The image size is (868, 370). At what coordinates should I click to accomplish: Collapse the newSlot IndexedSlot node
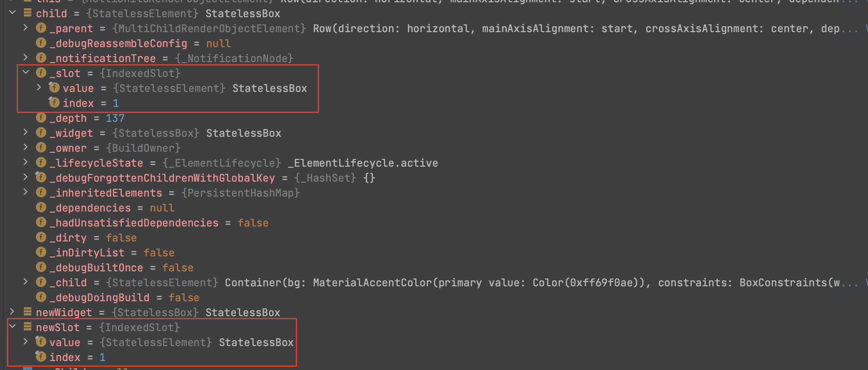tap(12, 327)
